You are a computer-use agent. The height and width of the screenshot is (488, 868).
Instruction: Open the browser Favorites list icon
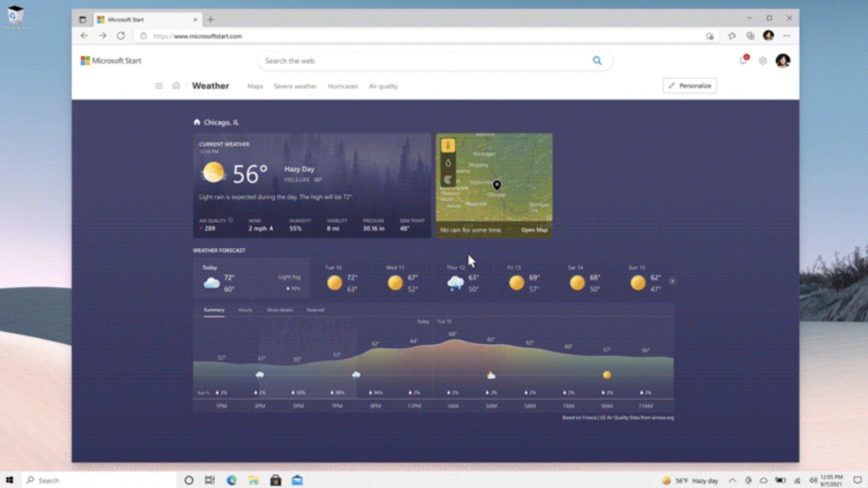pyautogui.click(x=732, y=36)
